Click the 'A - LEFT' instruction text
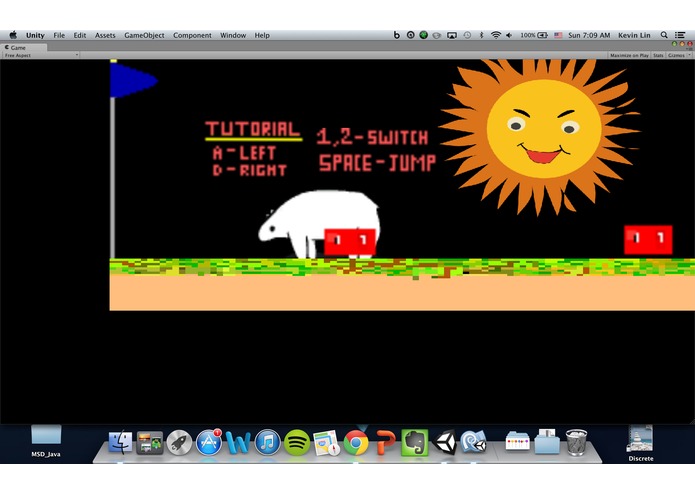This screenshot has width=695, height=494. (x=245, y=153)
